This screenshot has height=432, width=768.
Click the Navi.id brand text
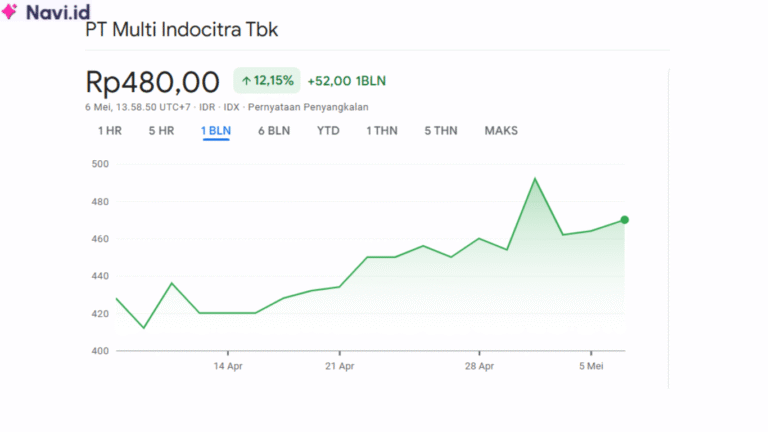tap(58, 12)
